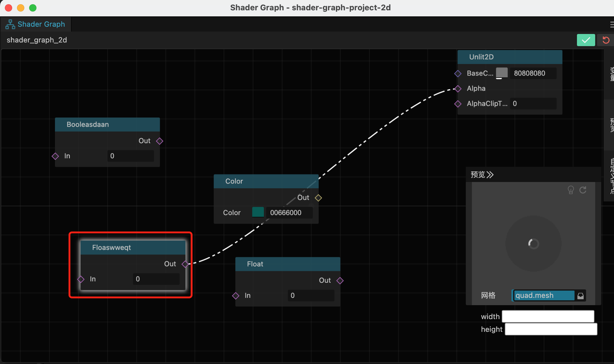Toggle the preview light bulb icon

point(571,190)
